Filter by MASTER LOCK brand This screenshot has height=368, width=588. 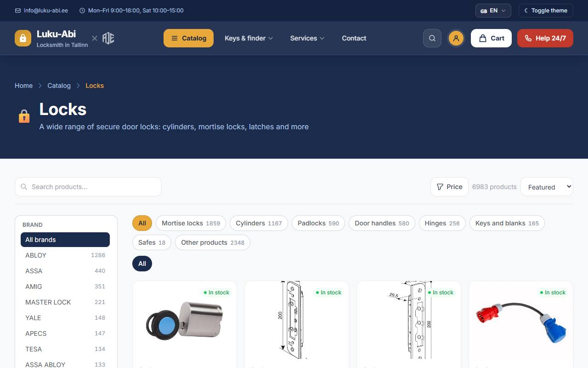pos(65,302)
